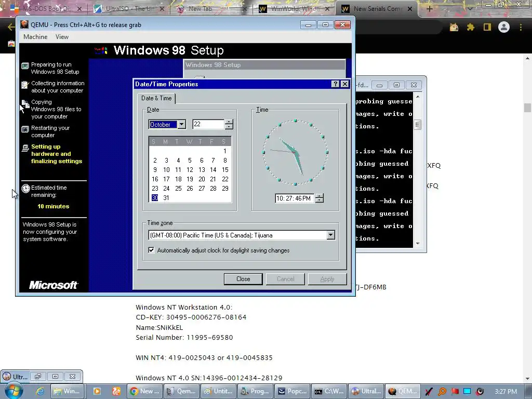This screenshot has width=532, height=399.
Task: Click the doge extension icon in Chrome
Action: 454,27
